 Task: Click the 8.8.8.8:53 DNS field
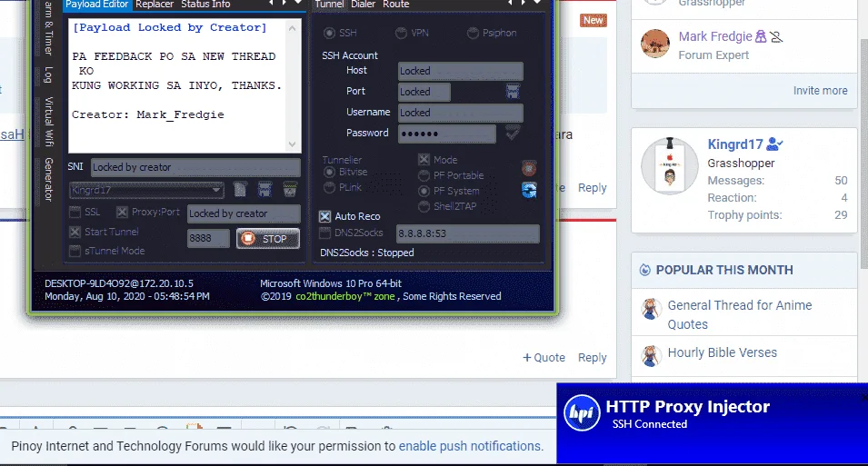pos(467,233)
